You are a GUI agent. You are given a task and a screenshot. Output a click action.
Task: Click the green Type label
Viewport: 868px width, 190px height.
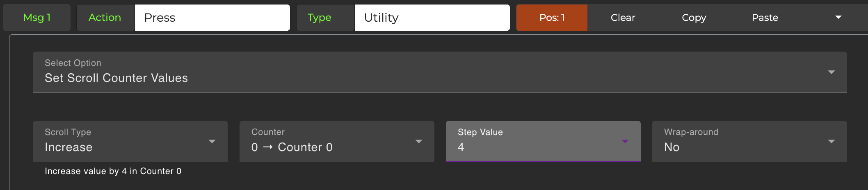[320, 18]
